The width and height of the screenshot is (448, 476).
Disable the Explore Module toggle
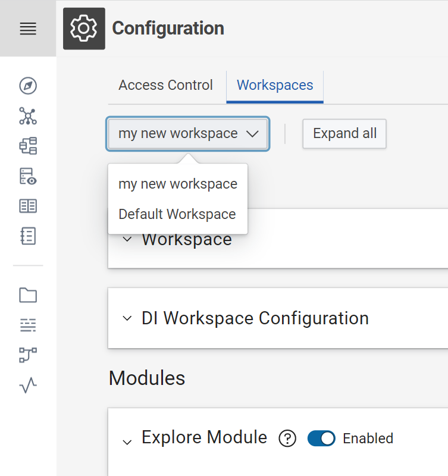point(321,439)
